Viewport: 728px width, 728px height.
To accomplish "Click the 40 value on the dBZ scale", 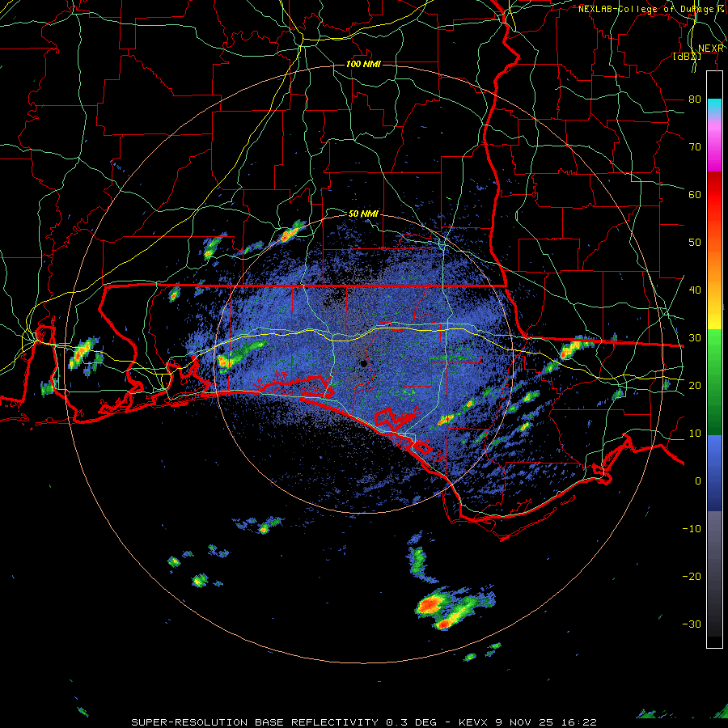I will (695, 290).
